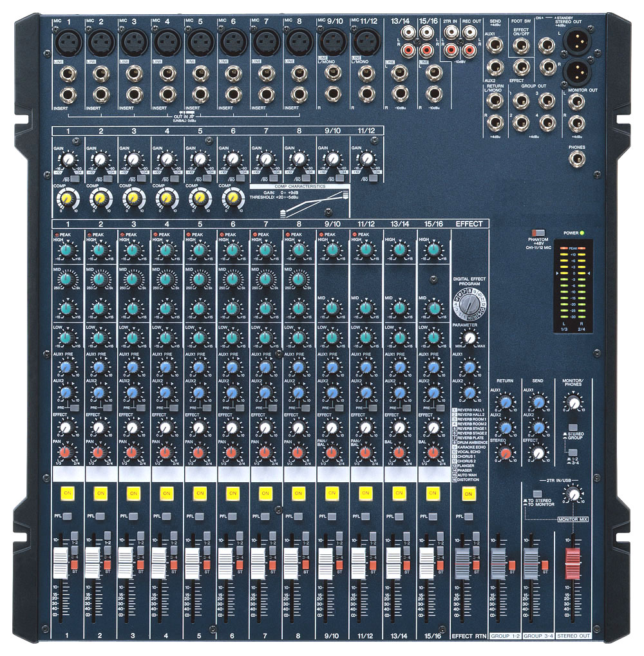Click the MONITOR/PHONES level knob
This screenshot has height=656, width=644.
coord(574,402)
